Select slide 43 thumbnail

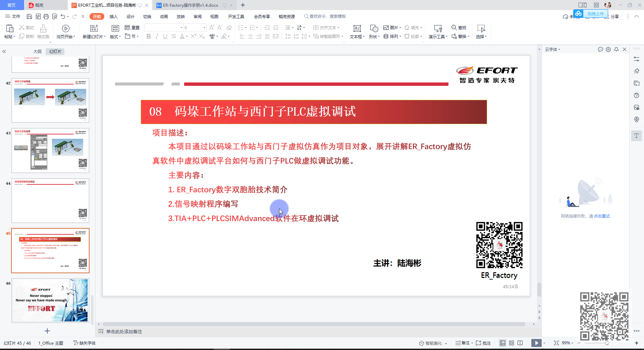click(x=50, y=150)
